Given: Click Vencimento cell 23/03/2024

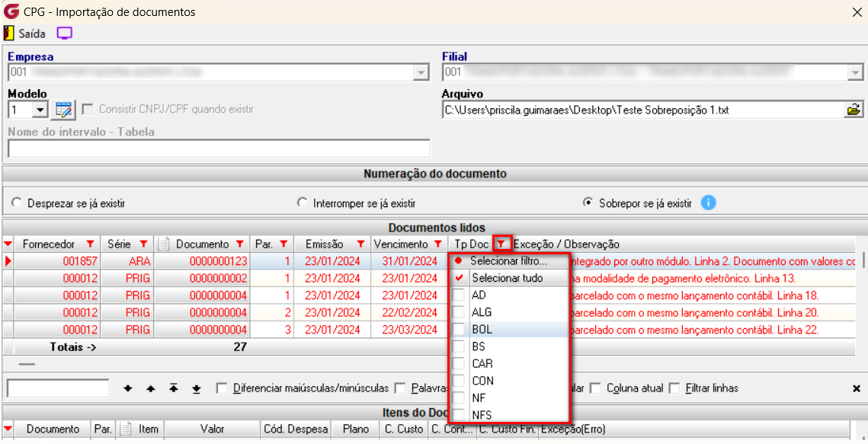Looking at the screenshot, I should 409,330.
